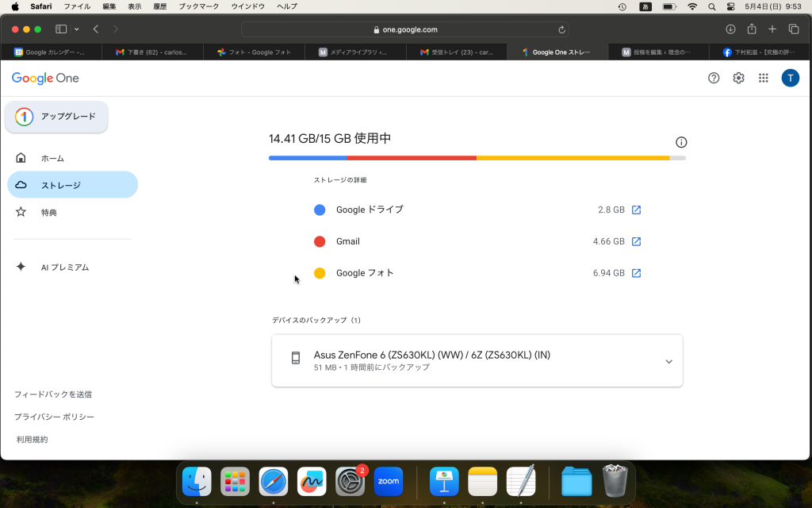Image resolution: width=812 pixels, height=508 pixels.
Task: Open Google One help icon
Action: 714,78
